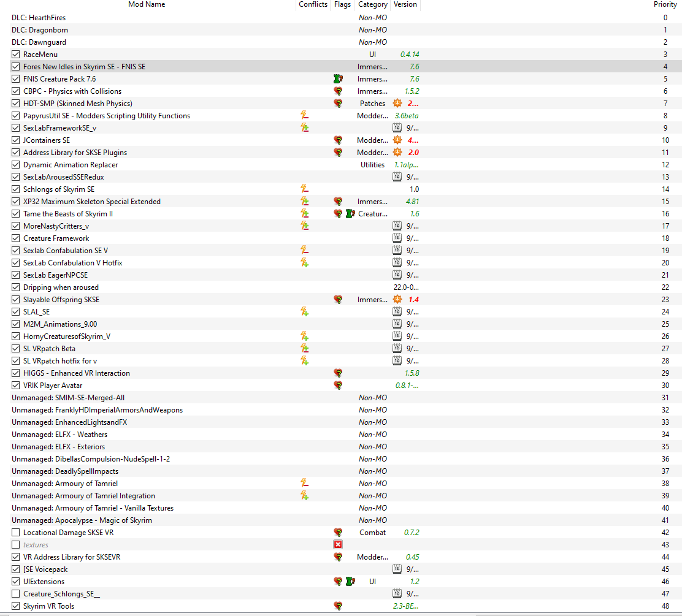The image size is (682, 616).
Task: Click the red X flag on textures row
Action: pos(338,545)
